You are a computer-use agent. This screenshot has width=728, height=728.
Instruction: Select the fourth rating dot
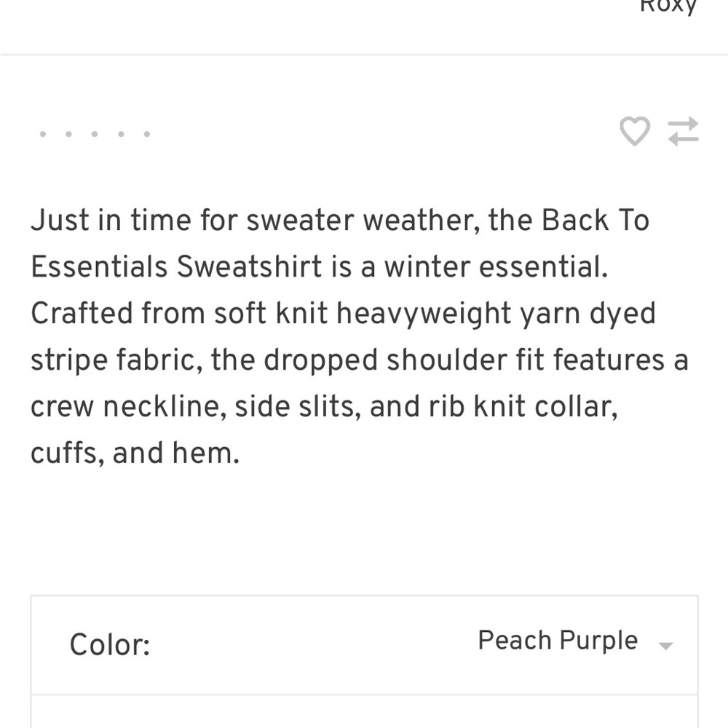pyautogui.click(x=121, y=134)
